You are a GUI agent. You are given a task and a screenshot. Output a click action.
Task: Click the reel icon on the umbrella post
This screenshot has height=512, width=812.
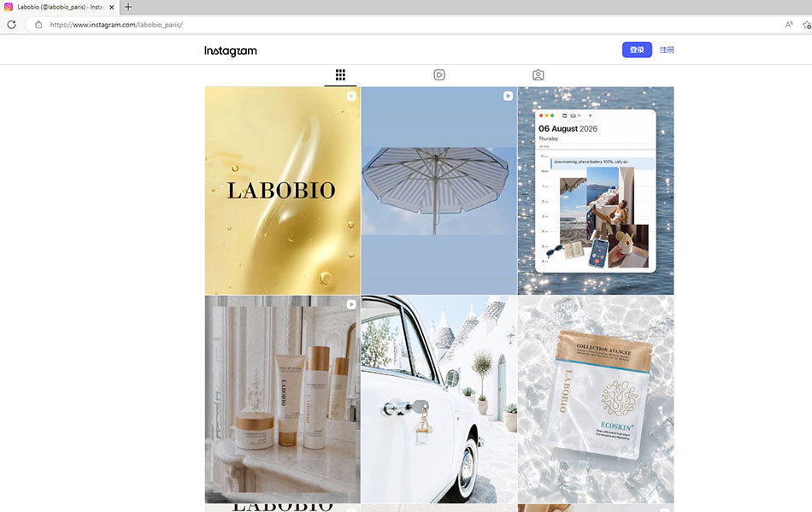click(x=508, y=96)
